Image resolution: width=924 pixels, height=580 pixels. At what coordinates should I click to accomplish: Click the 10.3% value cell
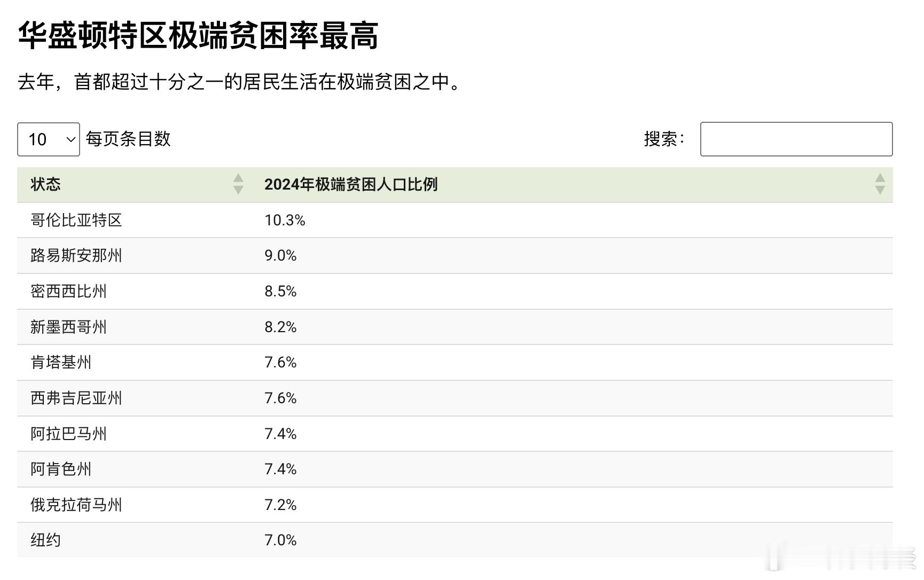pyautogui.click(x=285, y=220)
